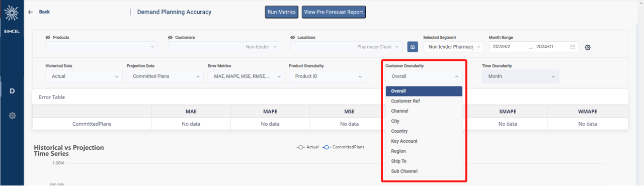Screen dimensions: 644x186
Task: Click Historical vs Projection Time Series title
Action: click(x=69, y=150)
